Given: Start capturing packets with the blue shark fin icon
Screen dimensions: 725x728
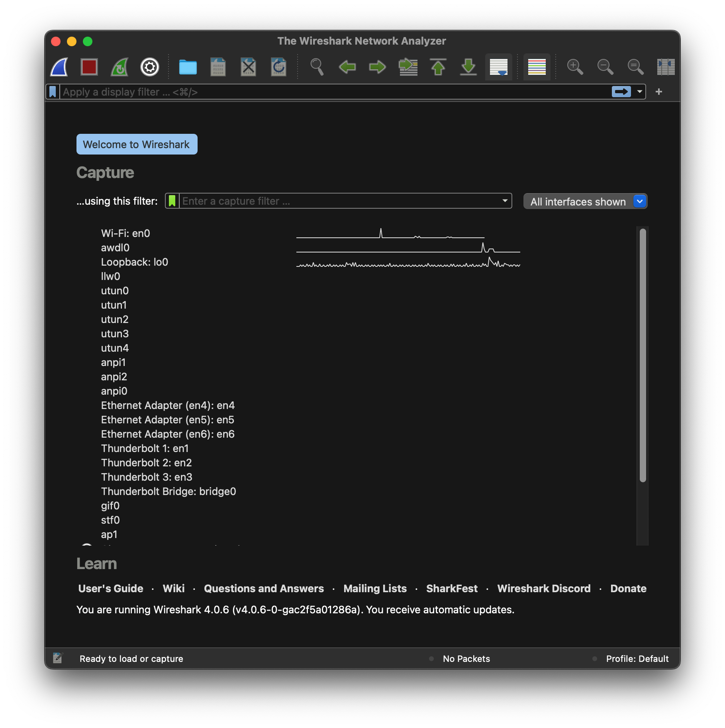Looking at the screenshot, I should [59, 67].
